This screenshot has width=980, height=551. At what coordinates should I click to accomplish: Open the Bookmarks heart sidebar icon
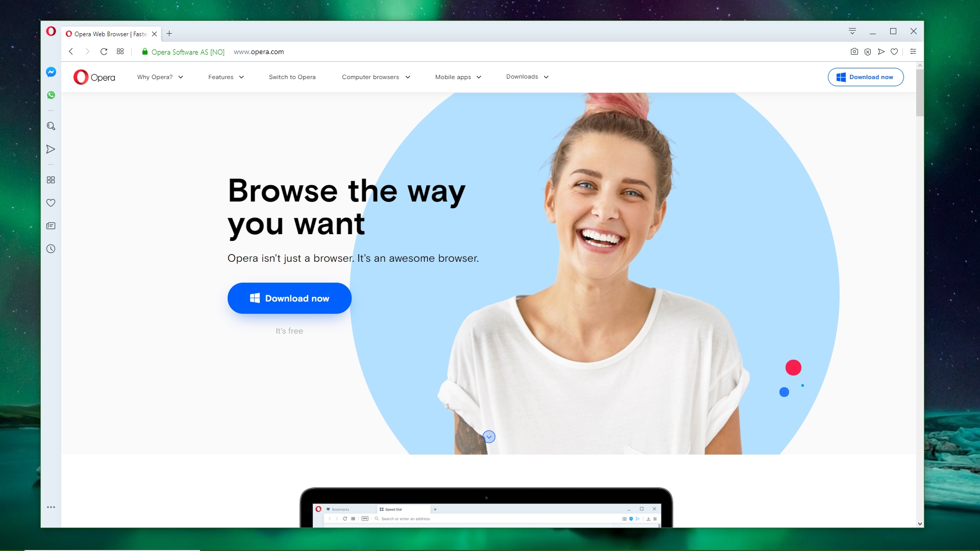tap(51, 203)
